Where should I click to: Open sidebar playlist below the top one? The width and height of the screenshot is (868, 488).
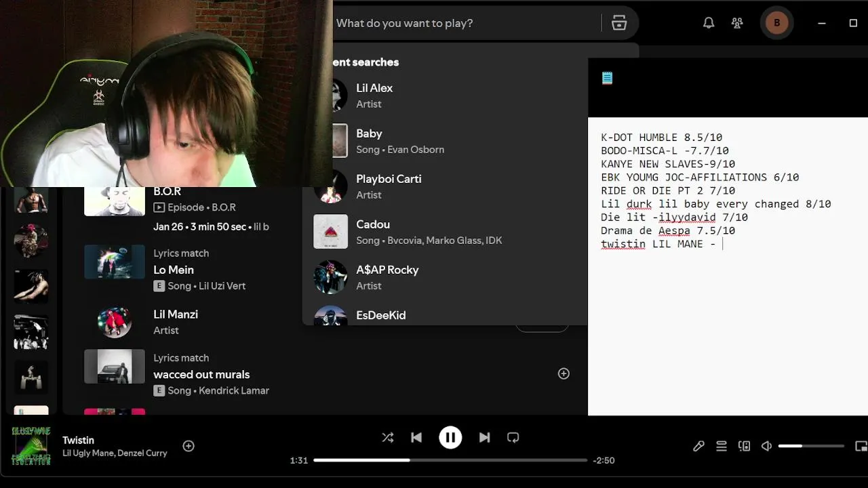click(x=31, y=242)
